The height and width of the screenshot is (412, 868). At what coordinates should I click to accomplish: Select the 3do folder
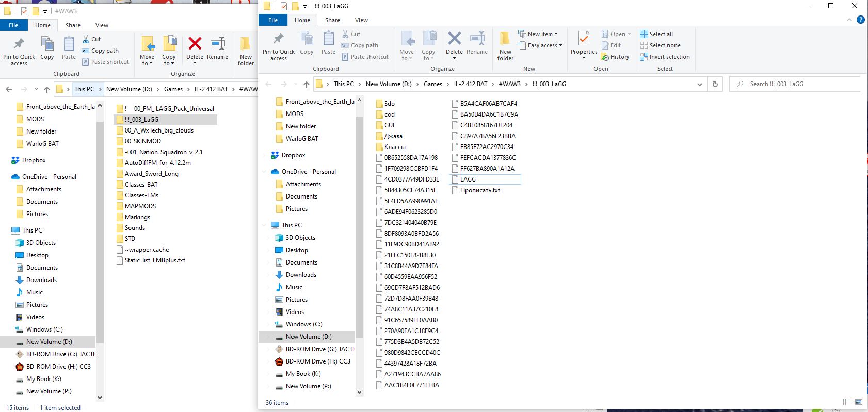tap(385, 104)
